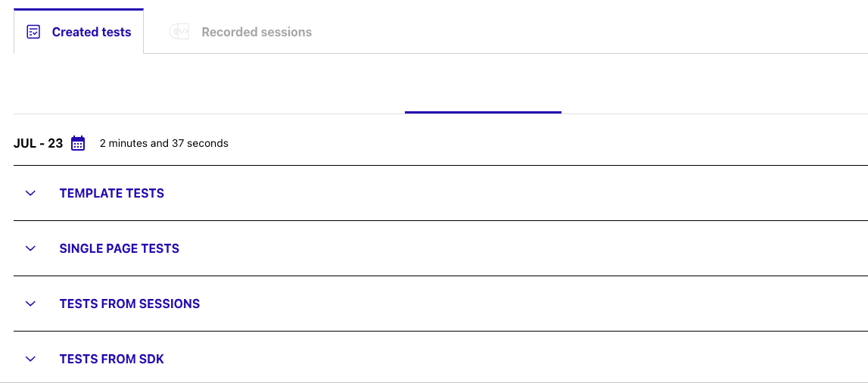The image size is (868, 383).
Task: Click the Recorded sessions recording icon
Action: [179, 32]
